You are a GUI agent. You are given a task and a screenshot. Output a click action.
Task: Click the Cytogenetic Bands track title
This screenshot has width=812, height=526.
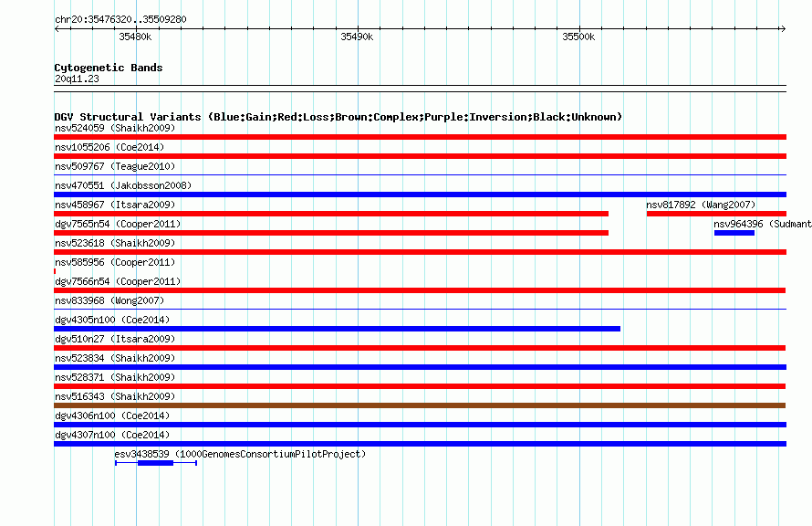click(109, 68)
